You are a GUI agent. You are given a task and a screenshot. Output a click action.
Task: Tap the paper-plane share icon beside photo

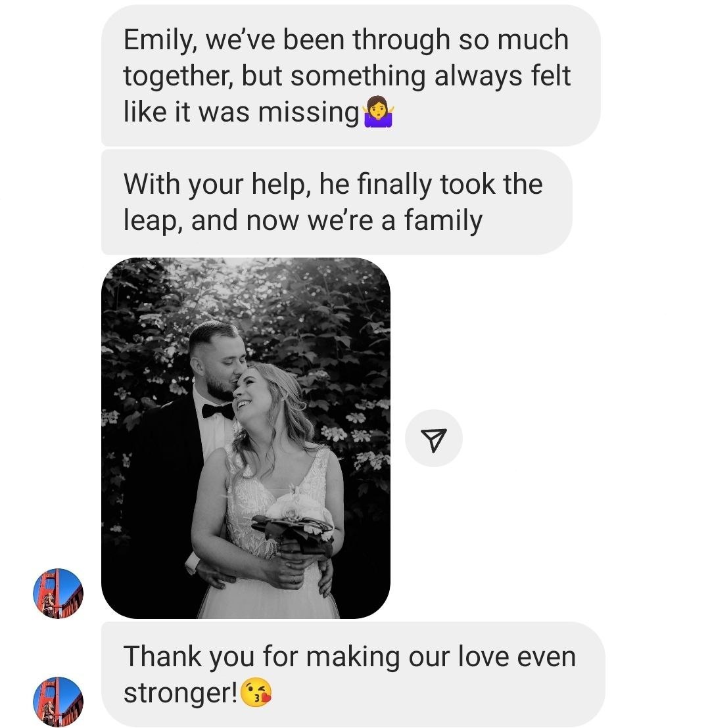point(433,438)
